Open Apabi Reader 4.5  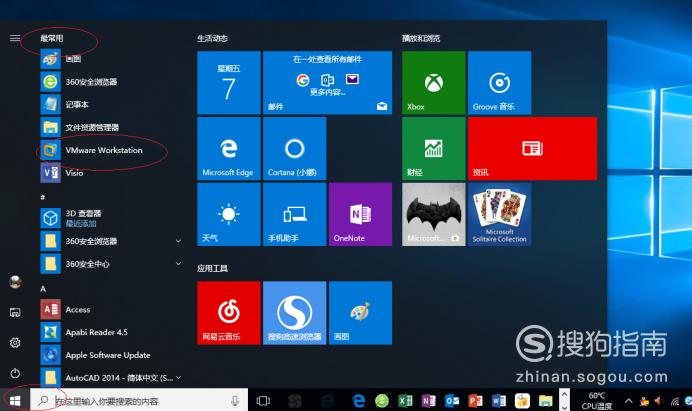[110, 332]
